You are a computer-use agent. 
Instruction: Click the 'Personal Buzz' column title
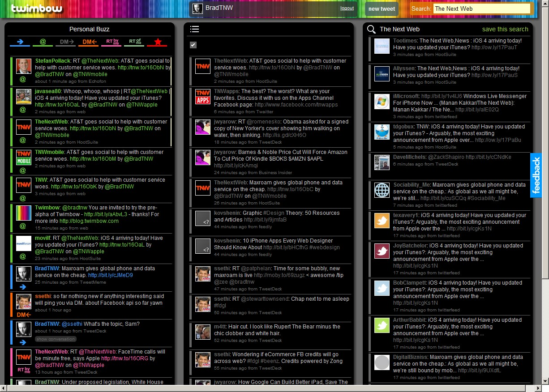(x=89, y=29)
